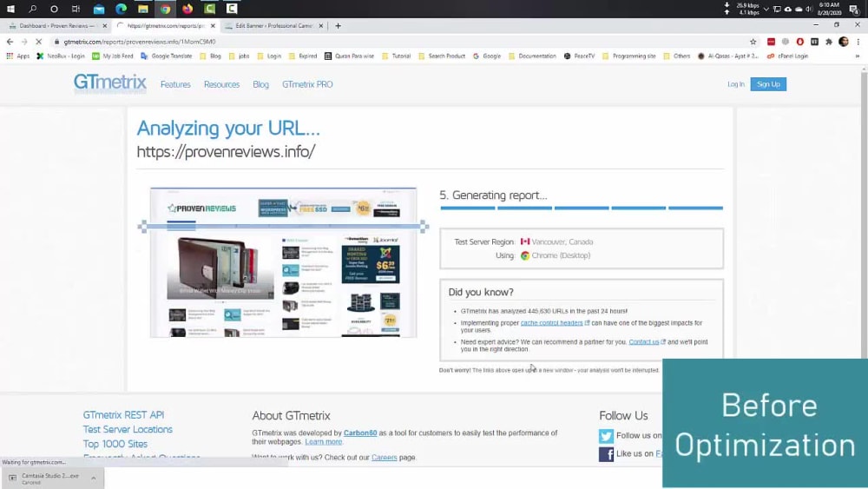This screenshot has height=489, width=868.
Task: Open the jobs bookmarks folder
Action: (240, 56)
